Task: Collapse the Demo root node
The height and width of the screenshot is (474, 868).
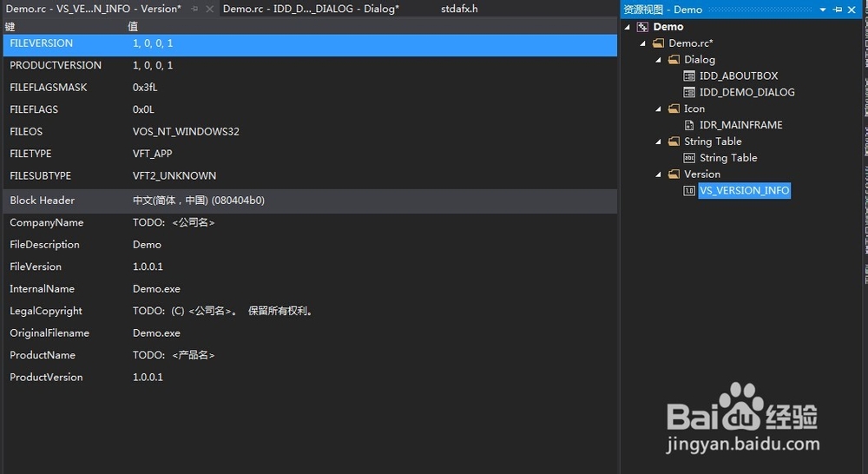Action: [628, 27]
